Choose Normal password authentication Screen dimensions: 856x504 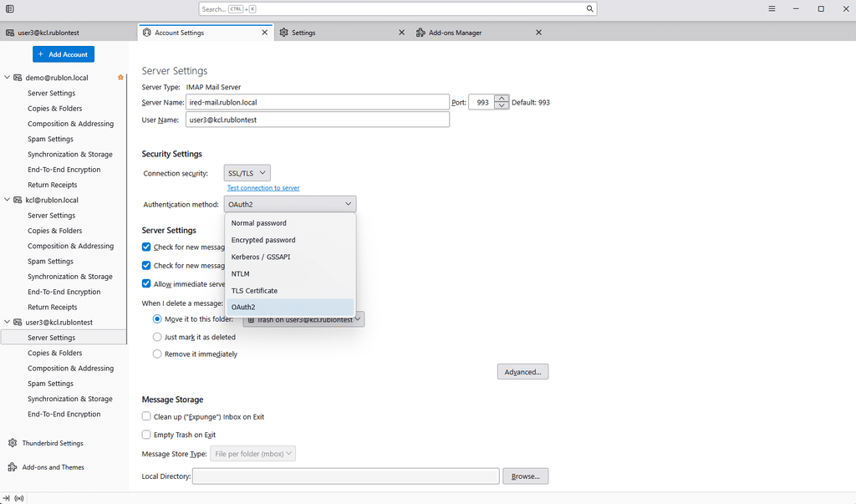290,223
